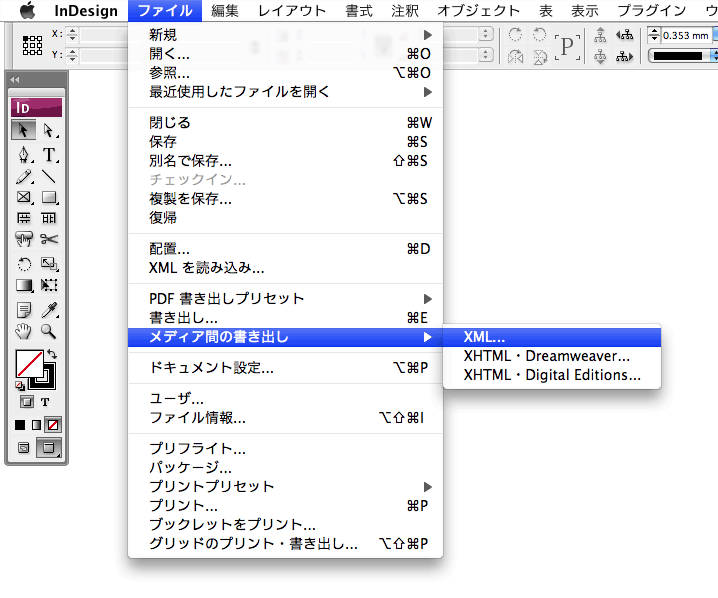This screenshot has height=598, width=718.
Task: Select the Rectangle tool
Action: tap(49, 197)
